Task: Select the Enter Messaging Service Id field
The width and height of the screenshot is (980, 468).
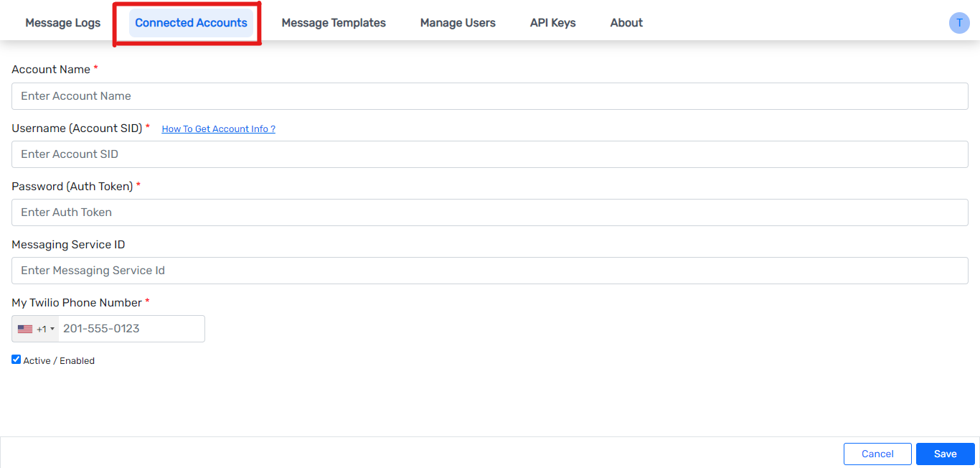Action: (490, 271)
